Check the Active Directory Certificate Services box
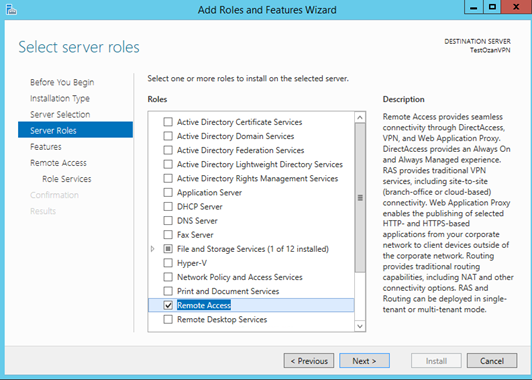 point(168,122)
